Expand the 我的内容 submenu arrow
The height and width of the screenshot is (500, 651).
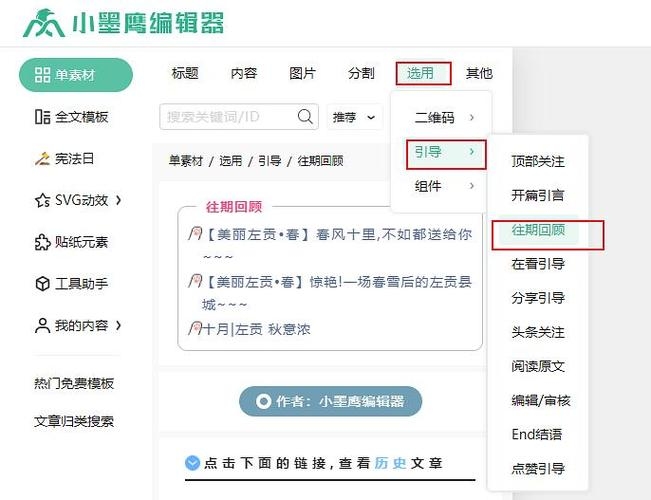(x=119, y=325)
